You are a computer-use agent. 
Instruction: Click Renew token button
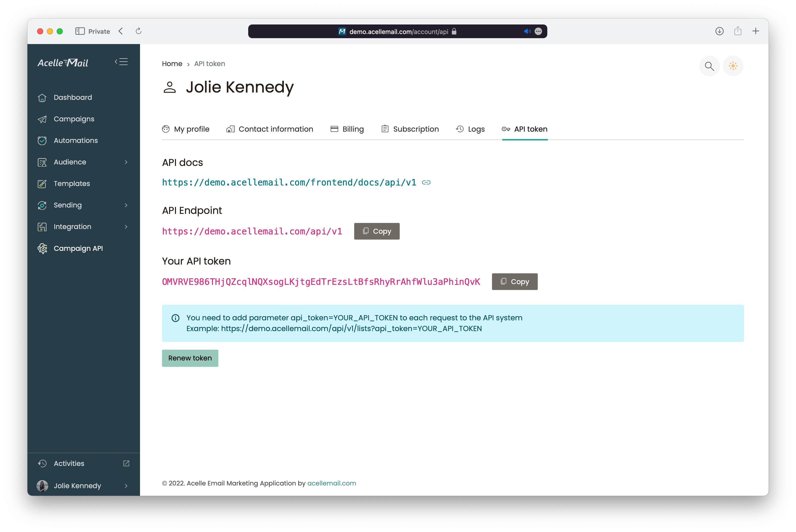pos(190,358)
